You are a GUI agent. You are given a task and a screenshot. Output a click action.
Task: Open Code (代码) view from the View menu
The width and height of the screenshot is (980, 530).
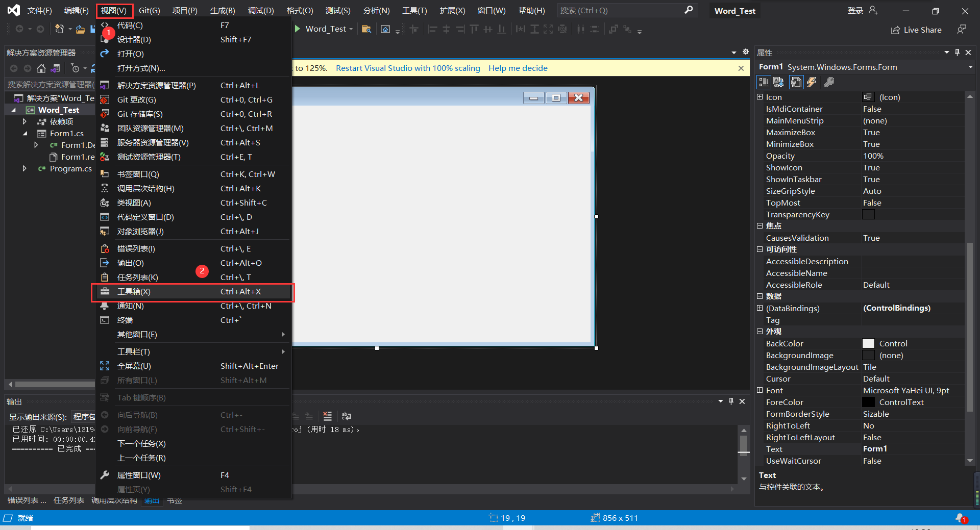point(193,26)
